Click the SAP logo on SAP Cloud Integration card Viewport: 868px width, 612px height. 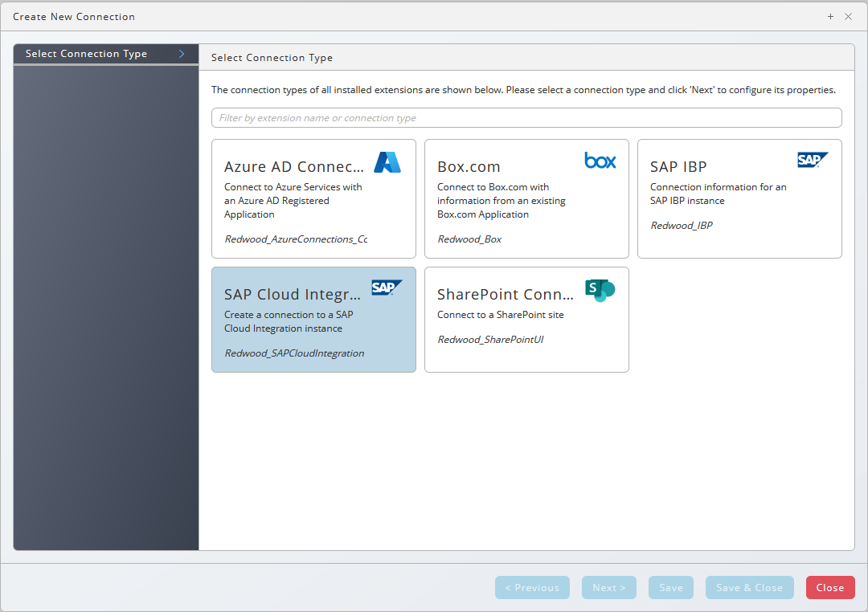[x=387, y=288]
